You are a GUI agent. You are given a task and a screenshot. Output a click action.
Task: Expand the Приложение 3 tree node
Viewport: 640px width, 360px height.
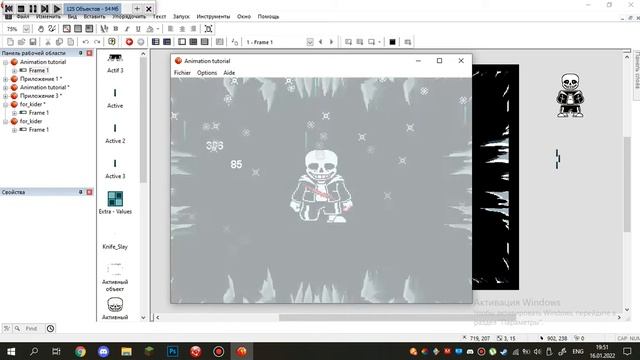[x=6, y=96]
